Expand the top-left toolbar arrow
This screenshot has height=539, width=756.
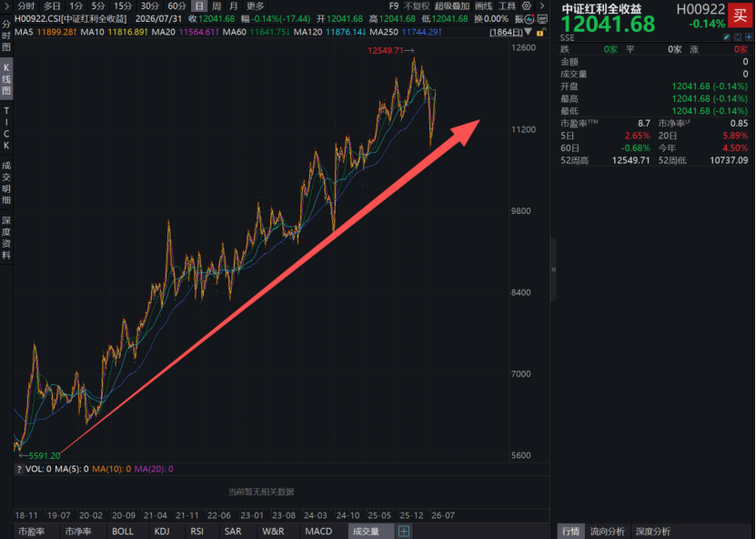(6, 5)
